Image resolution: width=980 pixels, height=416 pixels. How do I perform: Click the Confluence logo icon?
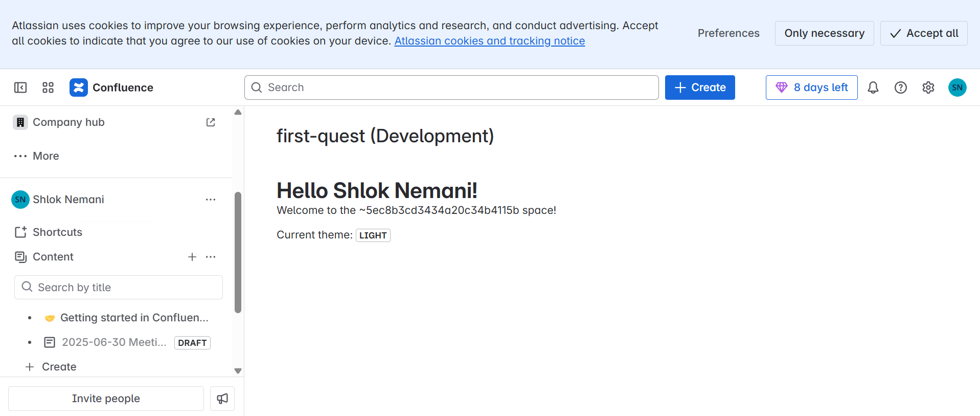click(79, 87)
